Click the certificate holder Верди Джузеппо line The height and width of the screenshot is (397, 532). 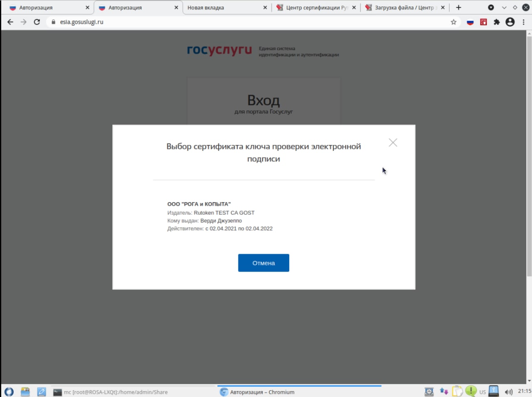pyautogui.click(x=204, y=221)
